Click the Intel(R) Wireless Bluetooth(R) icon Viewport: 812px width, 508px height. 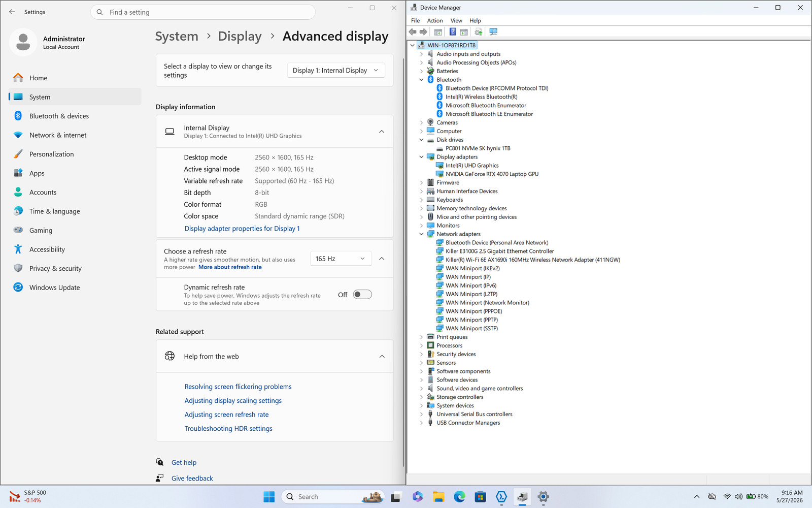tap(440, 97)
